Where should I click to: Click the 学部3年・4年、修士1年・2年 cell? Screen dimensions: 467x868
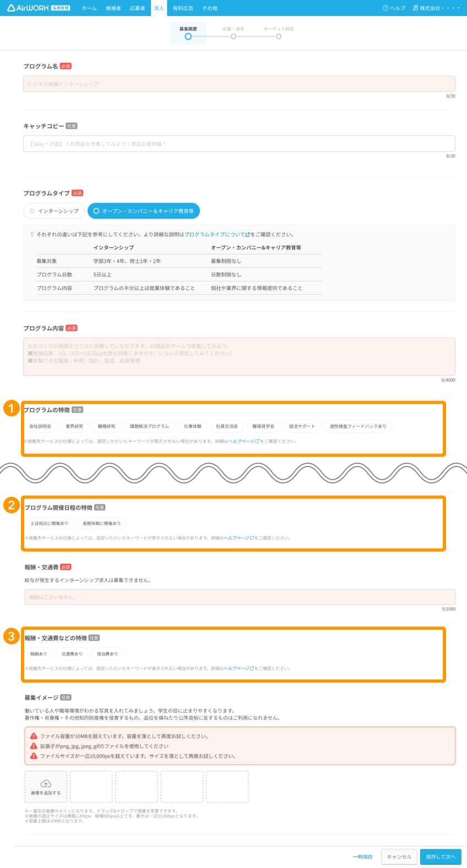point(127,261)
